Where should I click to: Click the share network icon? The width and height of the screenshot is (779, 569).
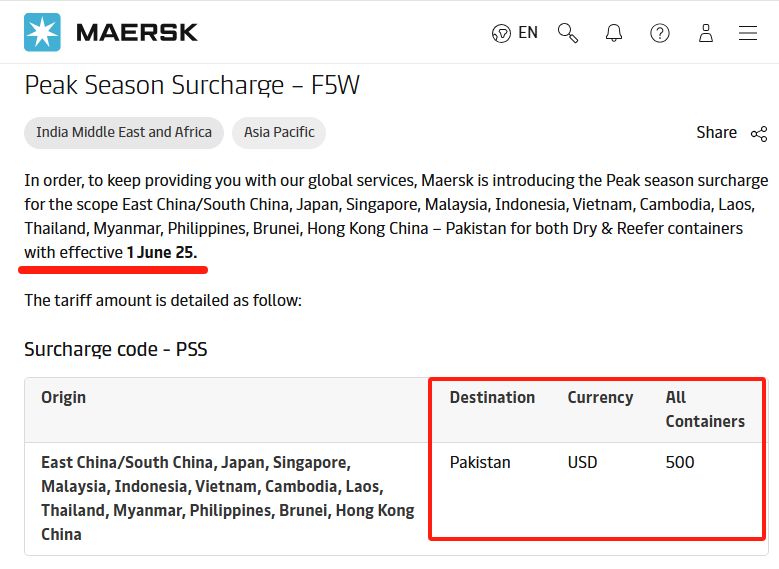click(759, 134)
